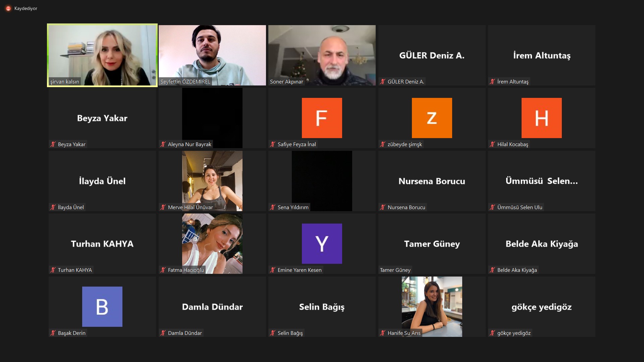Select Seyfettin ÖZDEMİREL's video feed

[212, 55]
